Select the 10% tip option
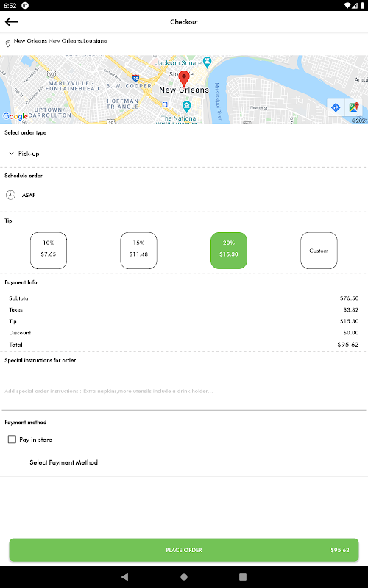The width and height of the screenshot is (368, 588). coord(49,251)
